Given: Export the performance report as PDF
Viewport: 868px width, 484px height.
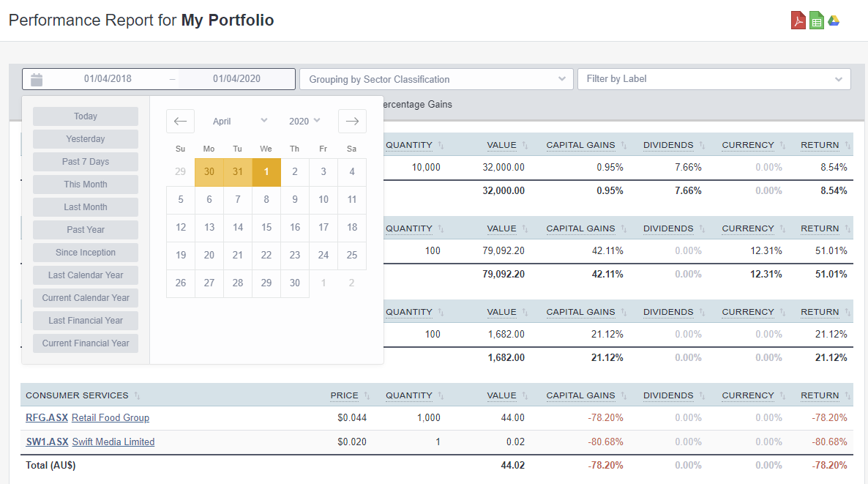Looking at the screenshot, I should tap(797, 20).
